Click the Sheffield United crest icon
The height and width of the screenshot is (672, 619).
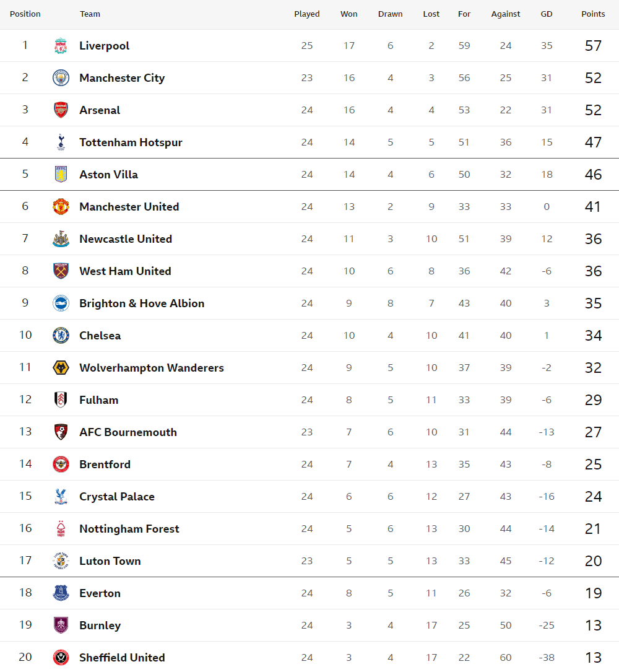coord(61,657)
